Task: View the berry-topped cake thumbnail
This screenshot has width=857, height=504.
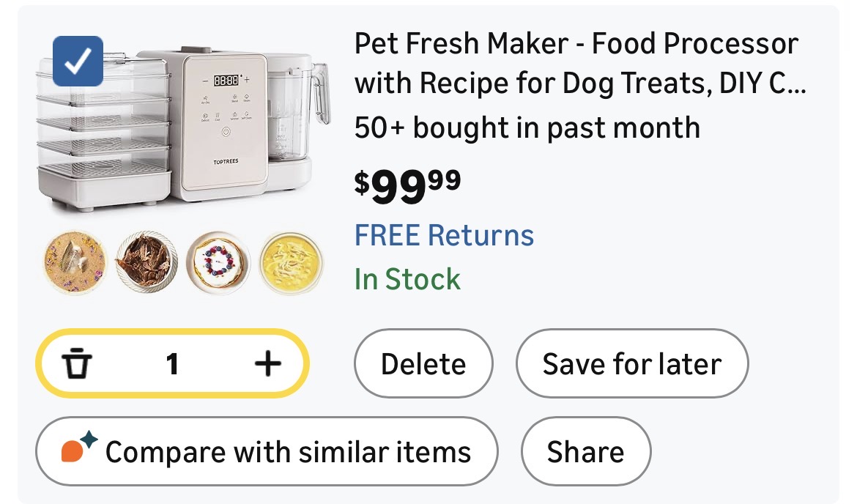Action: [x=218, y=262]
